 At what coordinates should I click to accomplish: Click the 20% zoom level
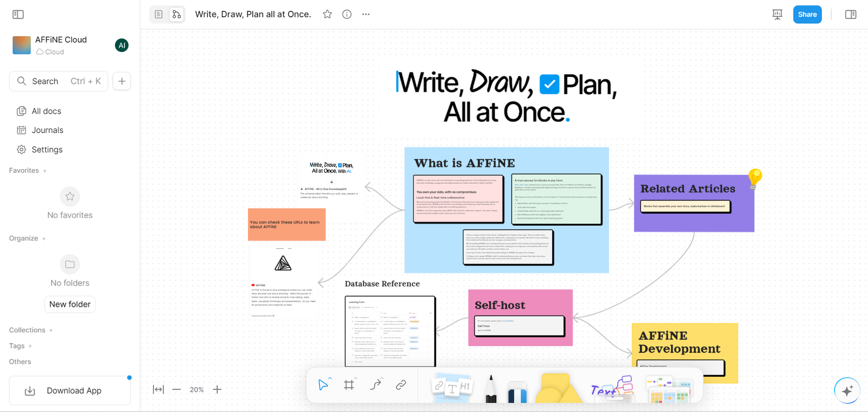pyautogui.click(x=197, y=390)
